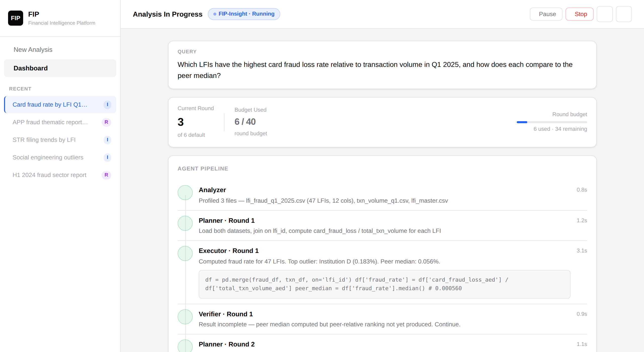Select the 'Analyzer' step title
Image resolution: width=644 pixels, height=352 pixels.
(212, 190)
